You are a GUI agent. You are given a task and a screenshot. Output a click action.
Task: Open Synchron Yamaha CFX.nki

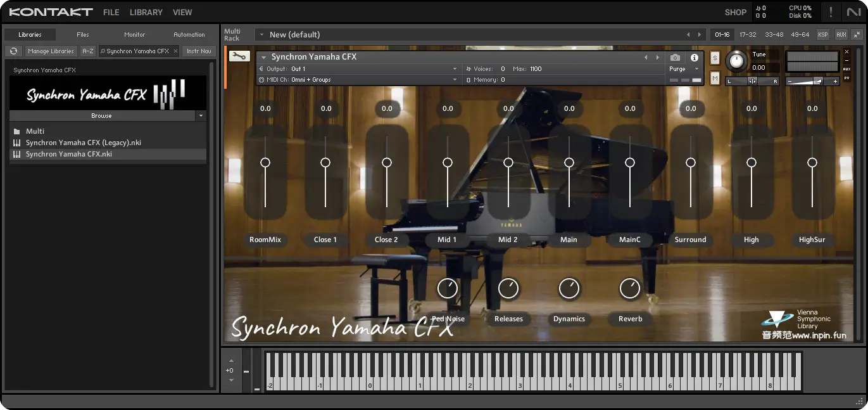108,154
